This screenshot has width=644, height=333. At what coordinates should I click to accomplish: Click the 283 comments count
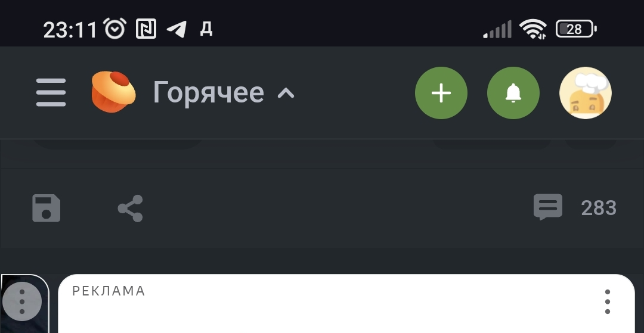click(x=599, y=208)
